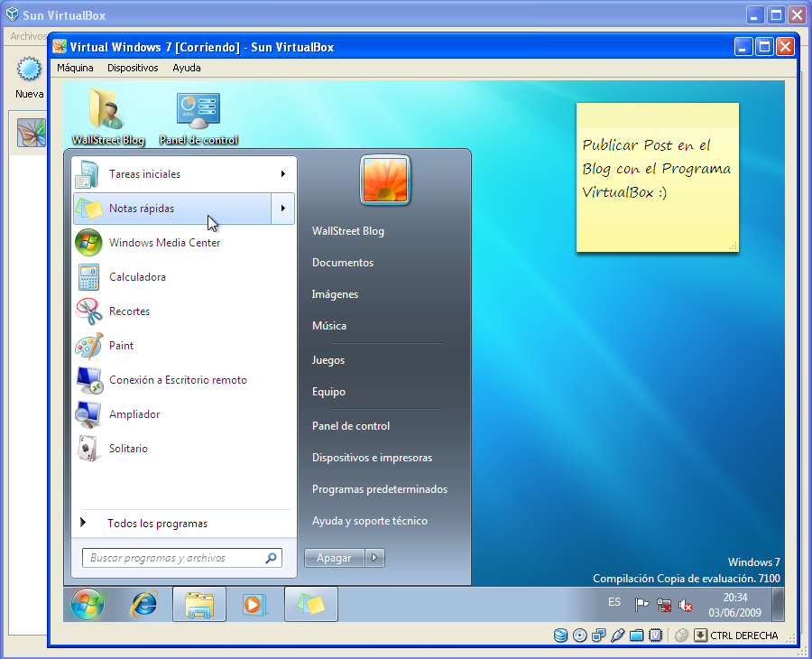Click the Conexión a Escritorio remoto icon

88,380
